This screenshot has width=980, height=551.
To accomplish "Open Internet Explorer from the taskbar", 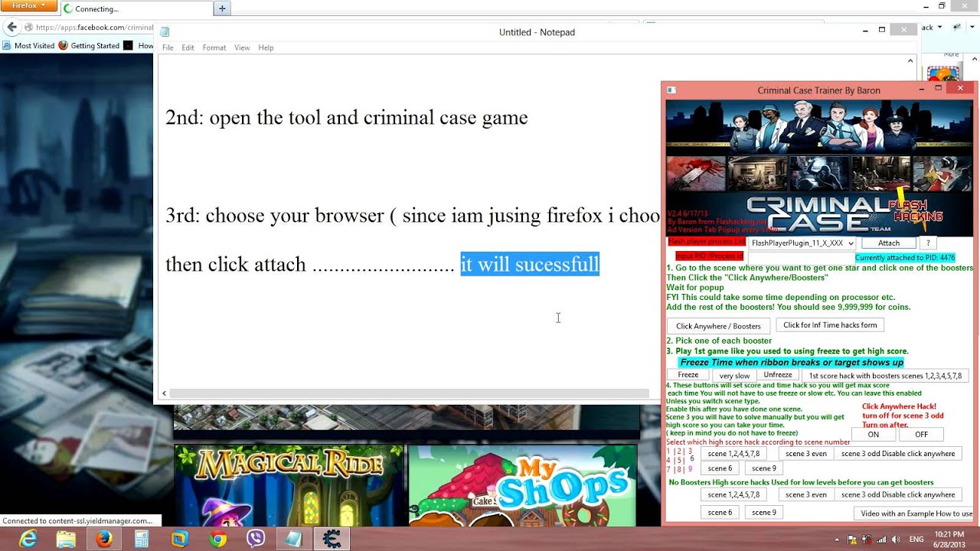I will [x=28, y=539].
